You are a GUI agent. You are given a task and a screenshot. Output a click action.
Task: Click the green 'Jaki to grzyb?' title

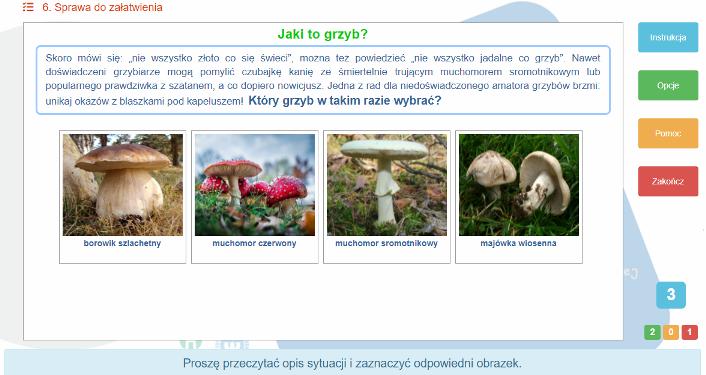click(x=322, y=34)
